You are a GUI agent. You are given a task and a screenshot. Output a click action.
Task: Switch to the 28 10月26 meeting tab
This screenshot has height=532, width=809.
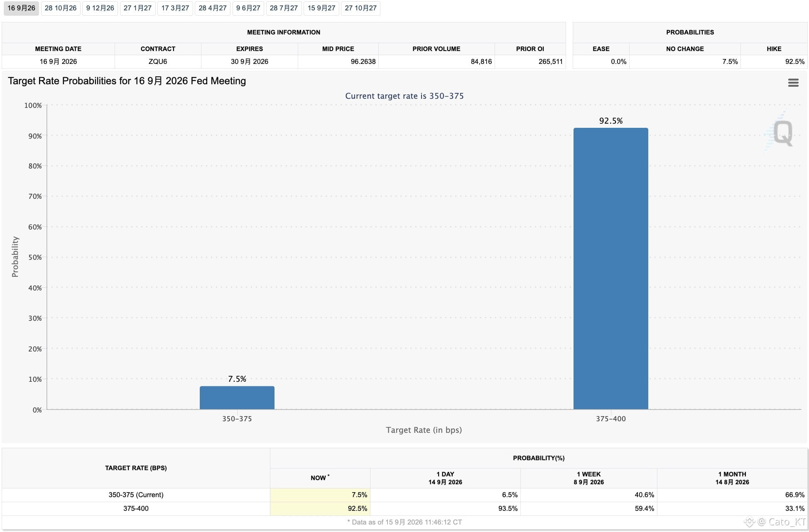61,8
